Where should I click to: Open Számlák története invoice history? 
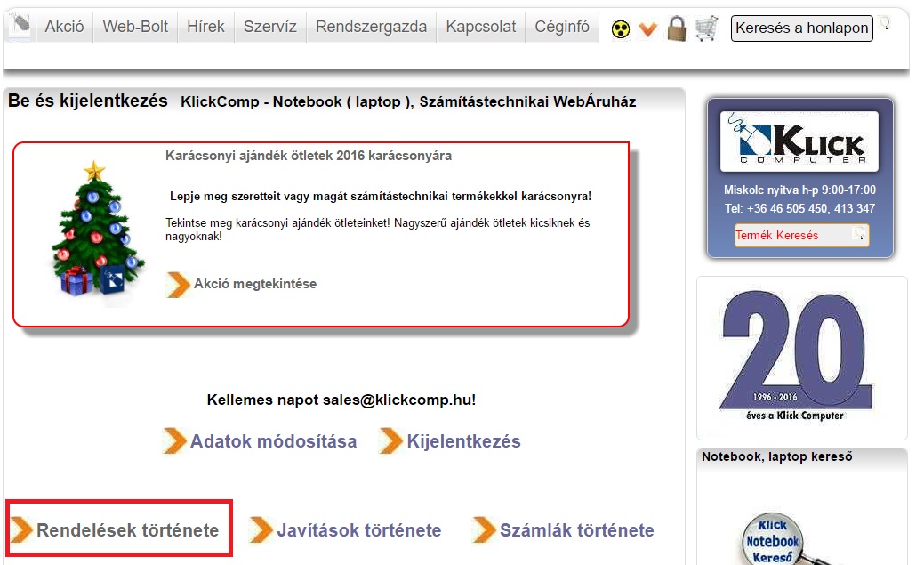577,529
